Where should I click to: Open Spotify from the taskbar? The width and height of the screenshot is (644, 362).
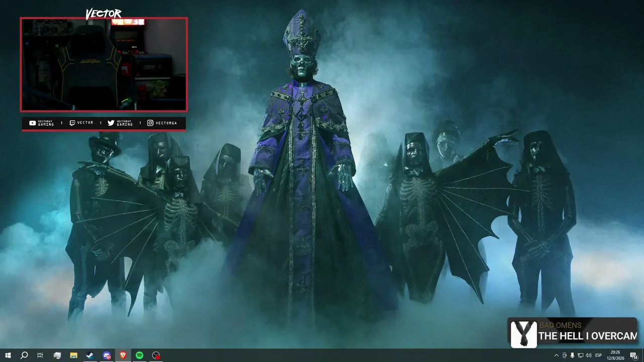139,355
